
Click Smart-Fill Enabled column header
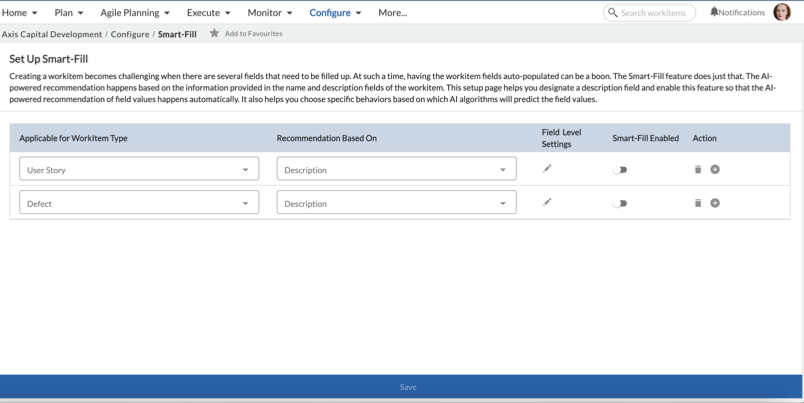(646, 138)
